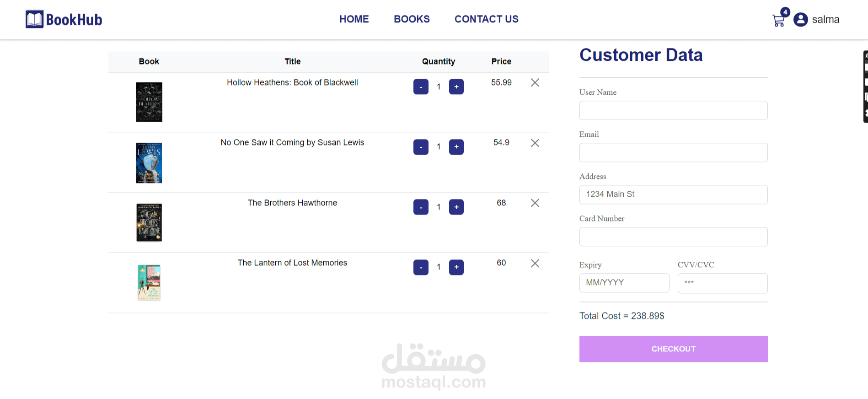This screenshot has width=868, height=399.
Task: Decrease quantity of The Brothers Hawthorne
Action: click(x=421, y=207)
